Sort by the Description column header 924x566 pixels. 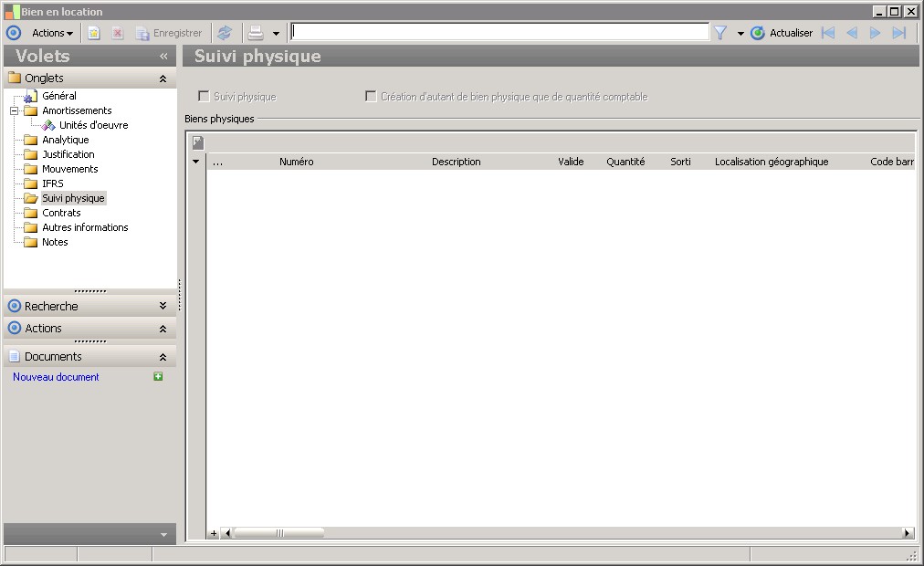tap(457, 162)
